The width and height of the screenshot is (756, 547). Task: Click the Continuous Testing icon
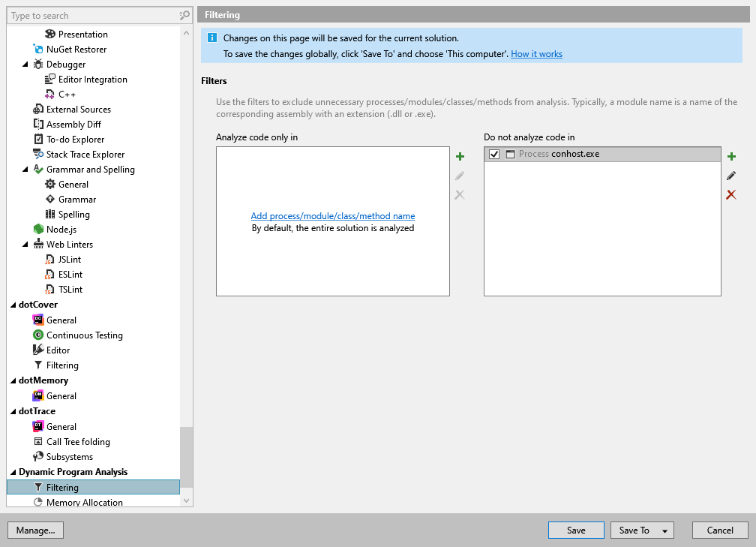tap(38, 335)
